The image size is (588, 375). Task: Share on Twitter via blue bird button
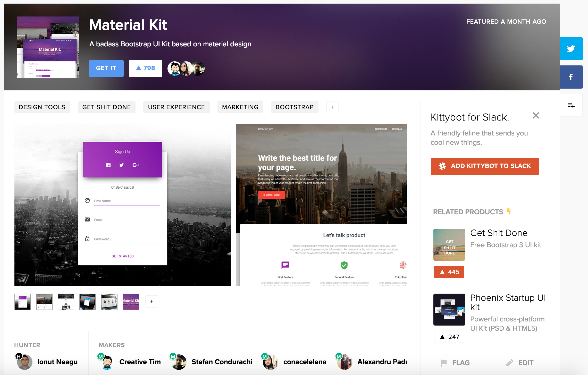pyautogui.click(x=571, y=49)
